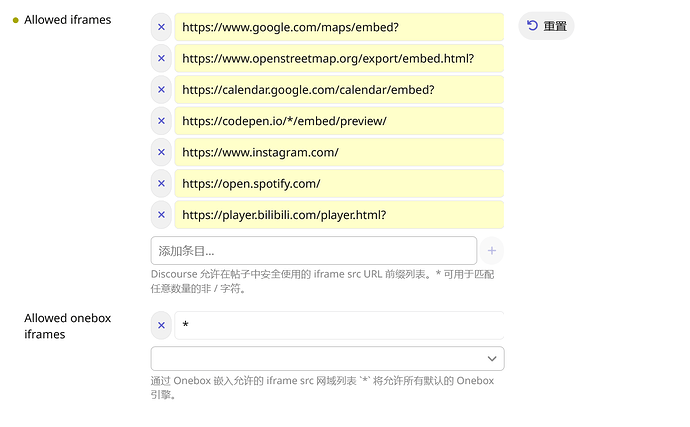Remove the open.spotify.com iframe entry
The height and width of the screenshot is (427, 690).
pos(161,183)
